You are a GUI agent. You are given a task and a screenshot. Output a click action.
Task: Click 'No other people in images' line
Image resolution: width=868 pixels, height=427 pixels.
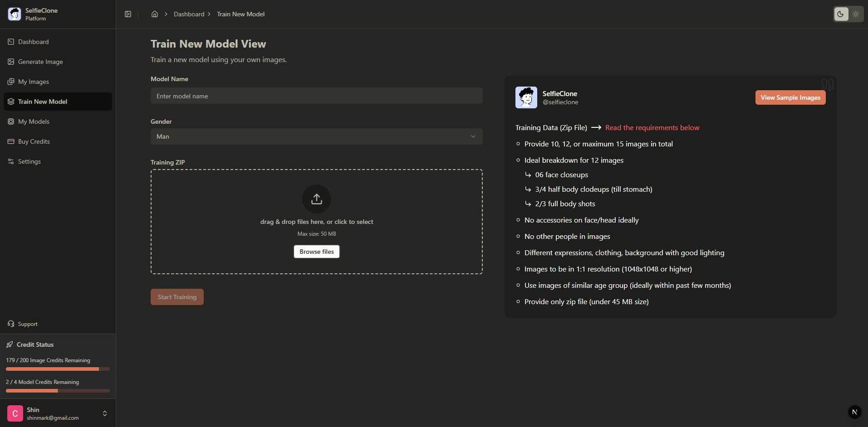click(x=567, y=237)
